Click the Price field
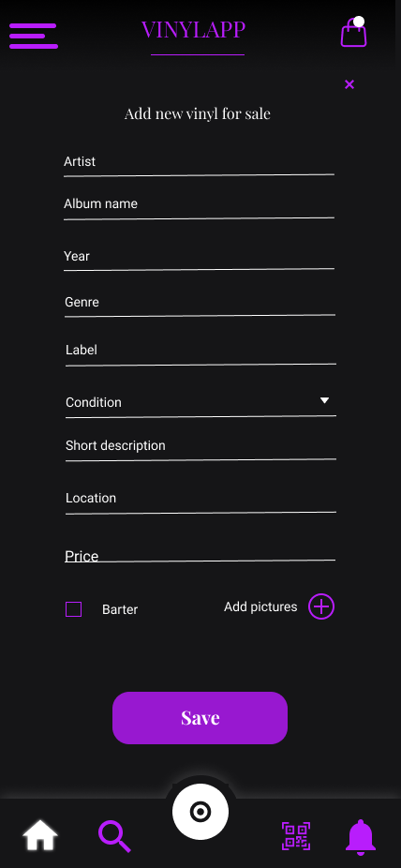 tap(200, 554)
